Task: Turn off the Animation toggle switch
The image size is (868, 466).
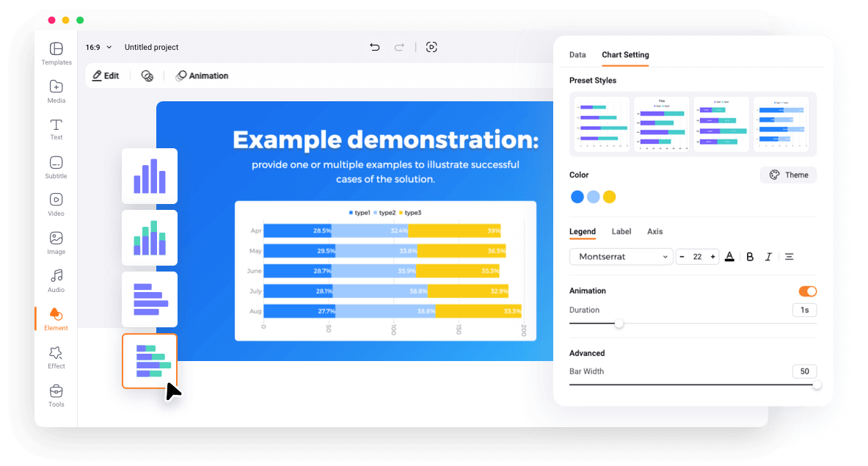Action: pos(807,291)
